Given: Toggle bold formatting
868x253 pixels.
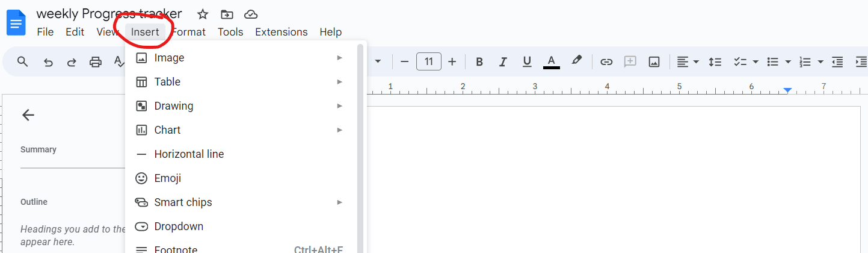Looking at the screenshot, I should [479, 61].
